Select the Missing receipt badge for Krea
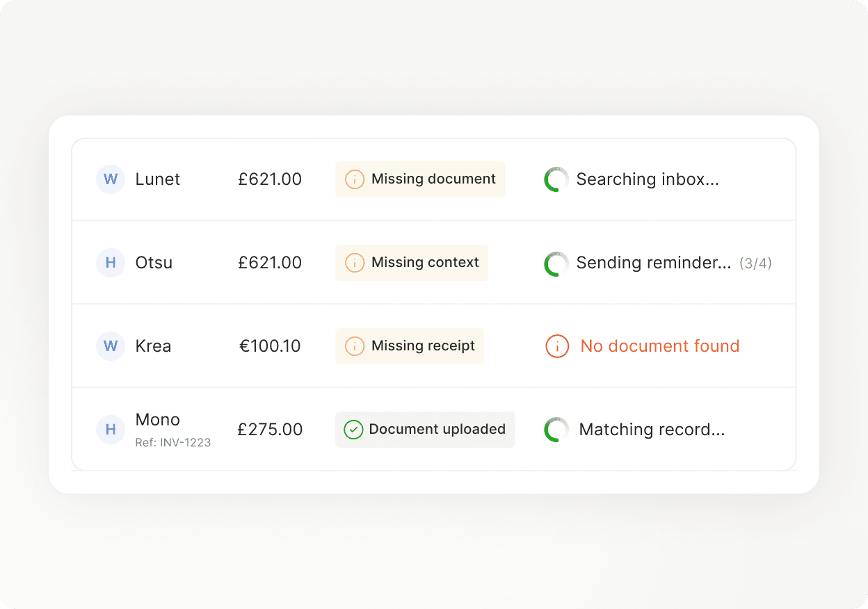The image size is (868, 609). pyautogui.click(x=409, y=346)
